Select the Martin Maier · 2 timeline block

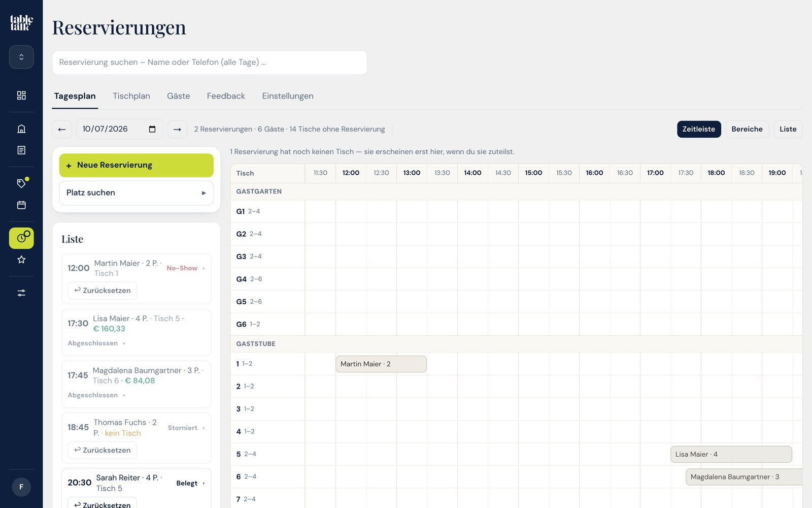(381, 364)
